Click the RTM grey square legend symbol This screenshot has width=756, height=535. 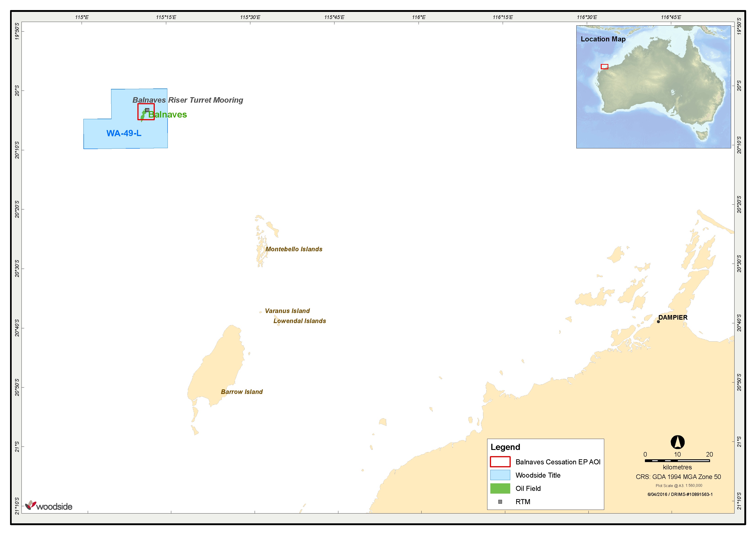(500, 502)
